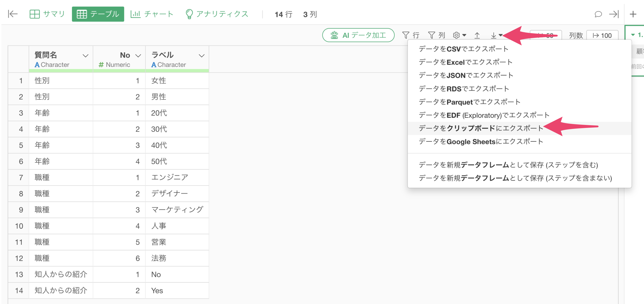Click the upload arrow icon

click(477, 35)
